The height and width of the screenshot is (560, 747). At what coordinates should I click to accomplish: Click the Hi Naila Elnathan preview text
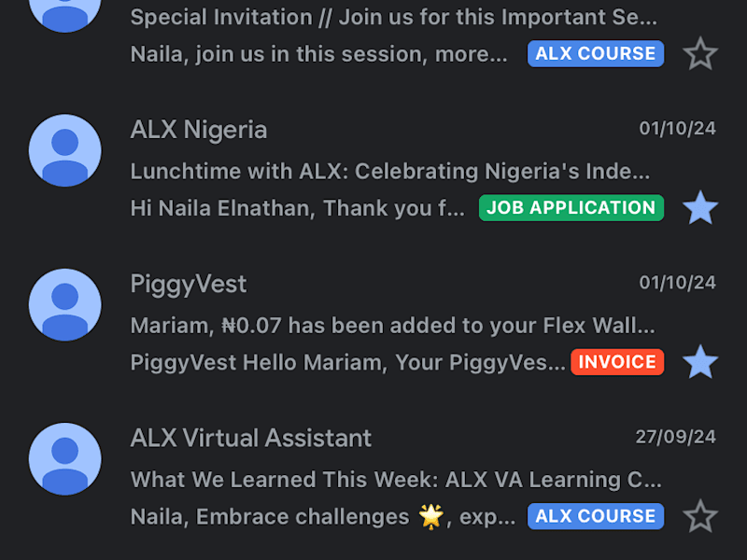(x=297, y=208)
